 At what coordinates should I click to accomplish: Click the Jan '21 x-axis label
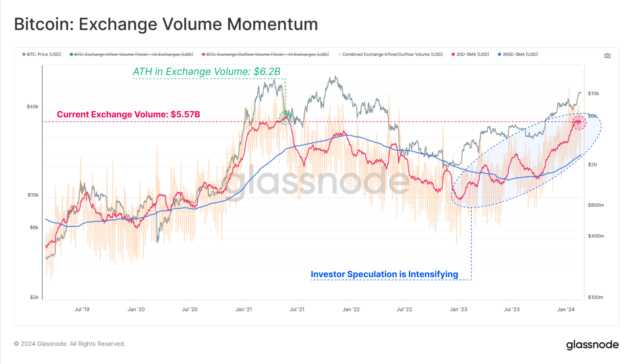click(x=243, y=309)
